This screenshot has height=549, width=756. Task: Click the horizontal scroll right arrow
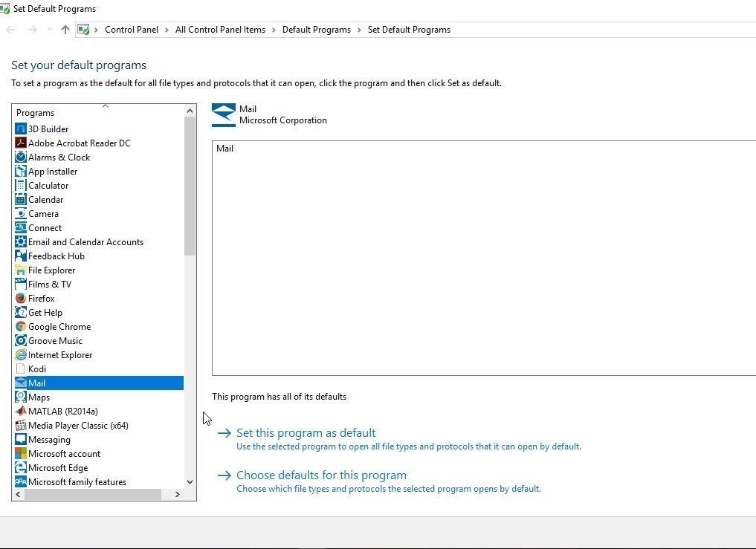(x=178, y=494)
